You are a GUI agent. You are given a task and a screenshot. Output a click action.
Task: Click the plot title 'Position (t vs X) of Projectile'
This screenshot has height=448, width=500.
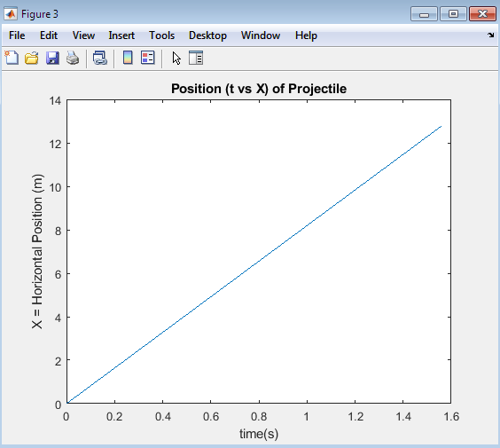coord(259,89)
